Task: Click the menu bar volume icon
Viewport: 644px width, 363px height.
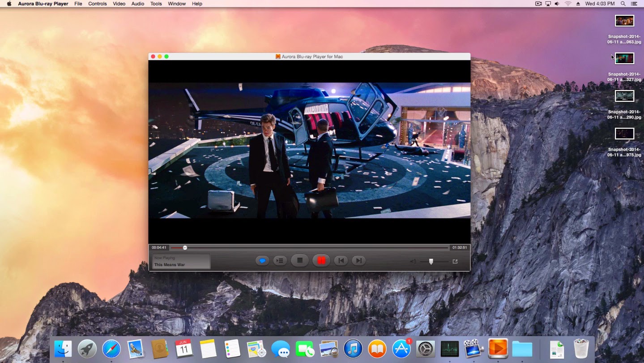Action: click(557, 4)
